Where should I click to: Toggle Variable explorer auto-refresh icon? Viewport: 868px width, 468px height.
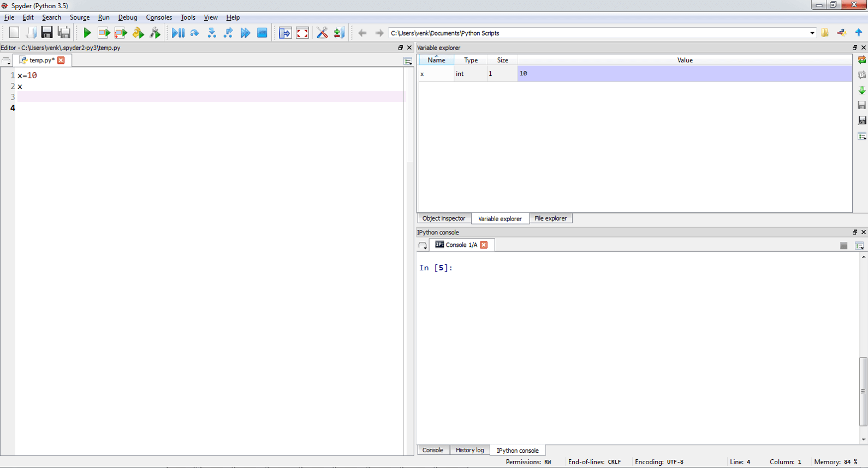tap(862, 75)
